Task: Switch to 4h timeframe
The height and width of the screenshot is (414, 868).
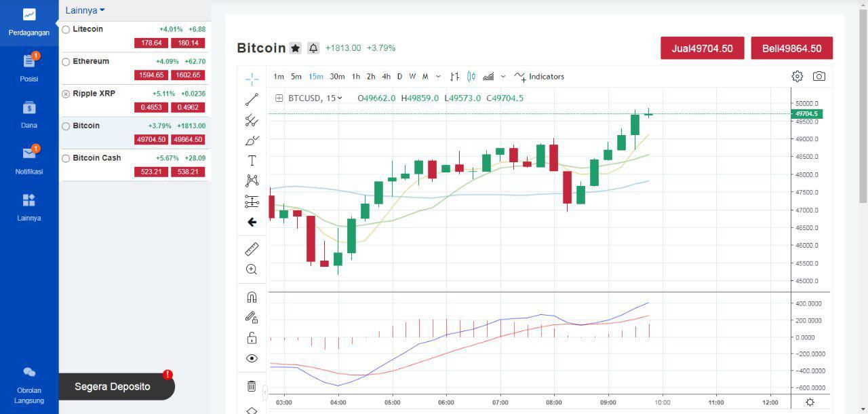Action: [x=386, y=77]
